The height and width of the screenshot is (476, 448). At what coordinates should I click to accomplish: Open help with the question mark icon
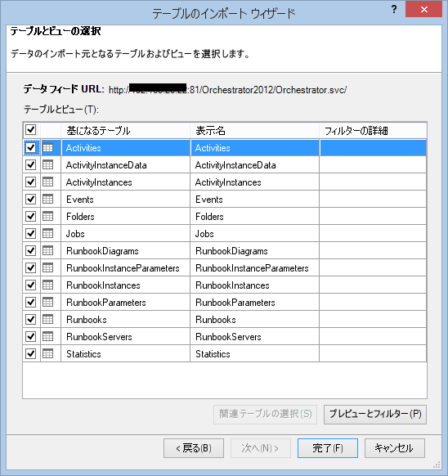coord(394,9)
